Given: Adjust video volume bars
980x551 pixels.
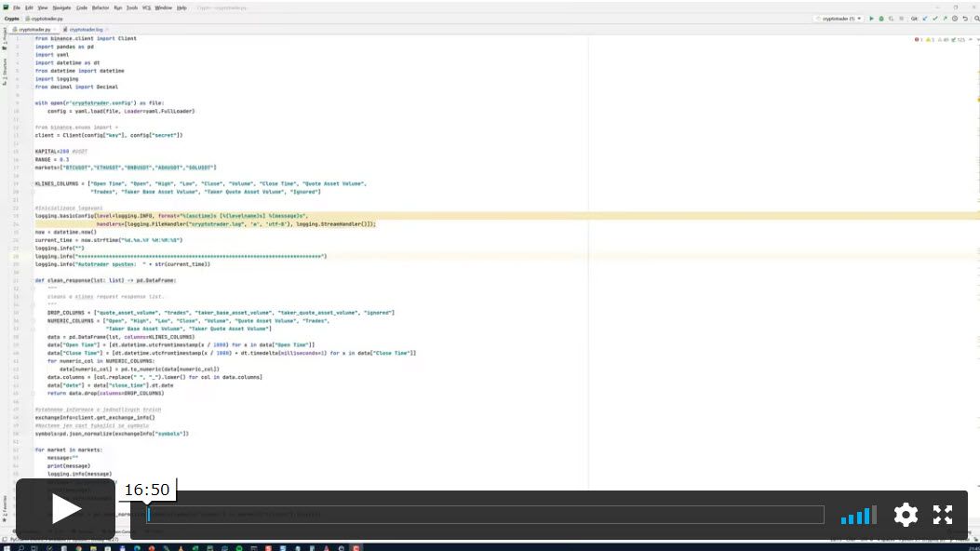Looking at the screenshot, I should click(858, 515).
